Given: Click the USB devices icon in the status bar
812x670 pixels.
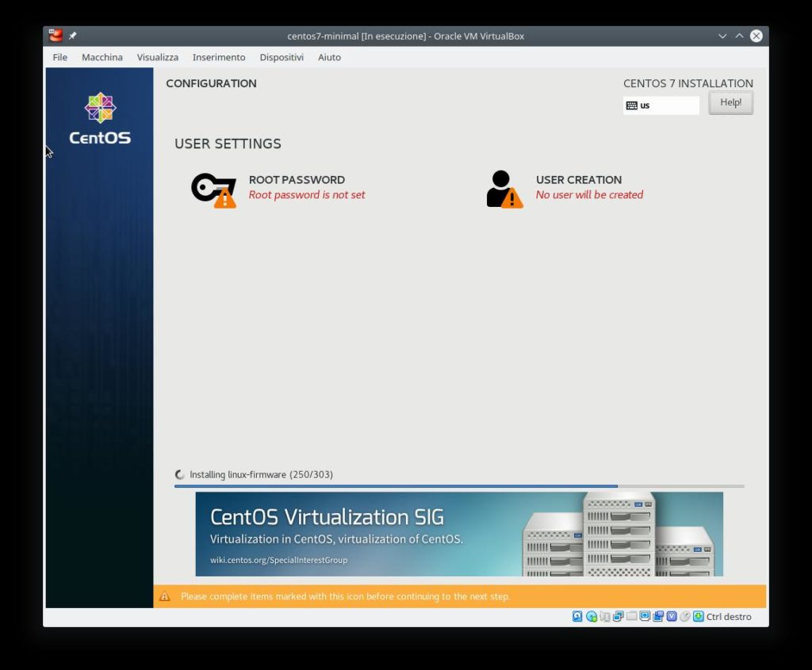Looking at the screenshot, I should [606, 616].
